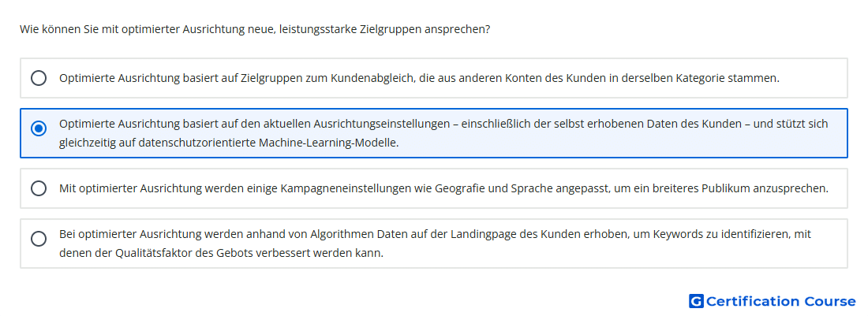
Task: Select the radio button for the Kundenabgleich answer
Action: coord(39,78)
